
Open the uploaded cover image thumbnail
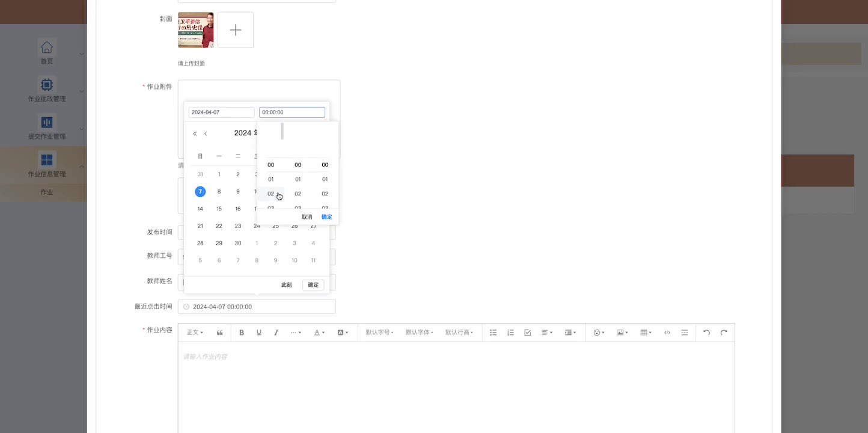(196, 30)
